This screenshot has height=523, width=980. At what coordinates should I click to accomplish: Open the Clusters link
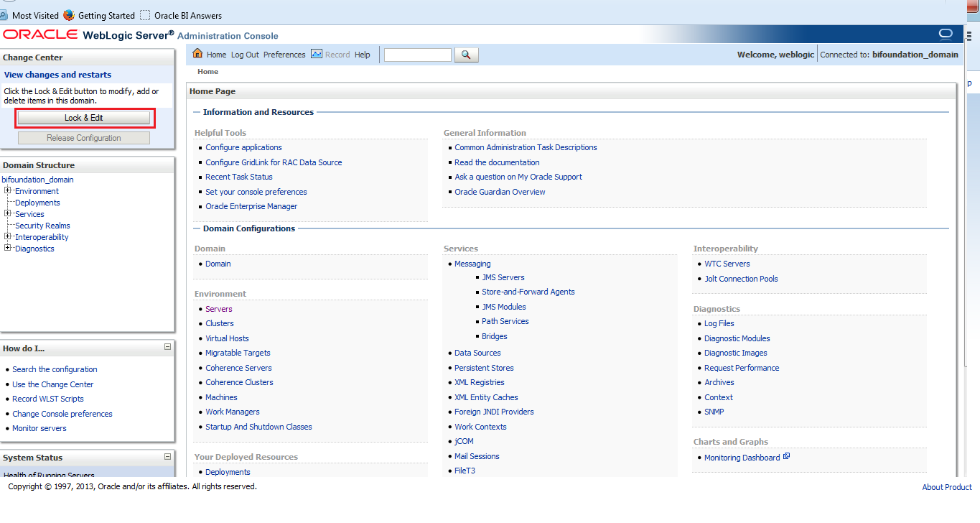tap(220, 323)
